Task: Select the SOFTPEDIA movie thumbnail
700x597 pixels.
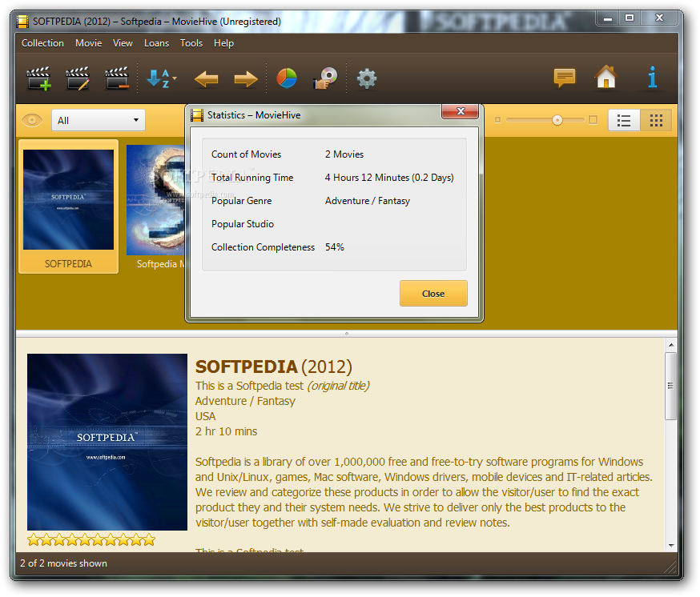Action: [68, 206]
